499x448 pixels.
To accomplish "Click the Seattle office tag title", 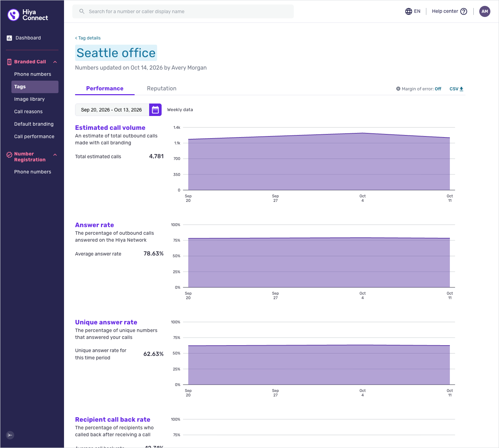I will point(116,53).
